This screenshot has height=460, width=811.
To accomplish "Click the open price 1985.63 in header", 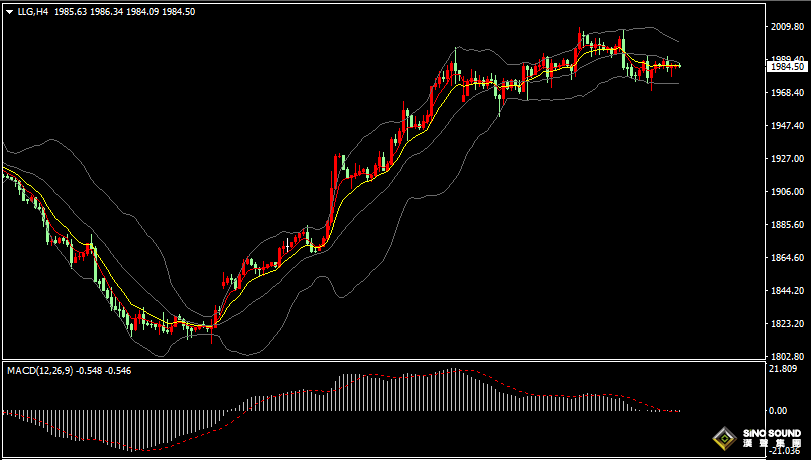I will click(x=70, y=13).
